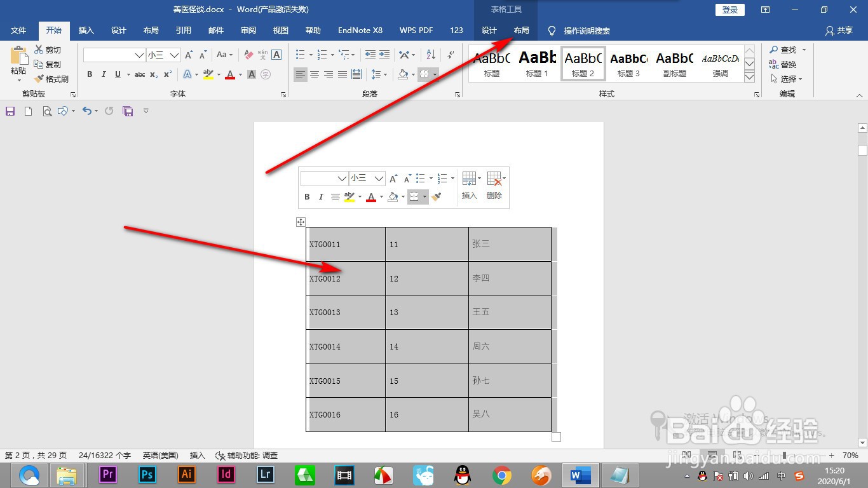Viewport: 868px width, 488px height.
Task: Toggle Italic in the ribbon font group
Action: 104,74
